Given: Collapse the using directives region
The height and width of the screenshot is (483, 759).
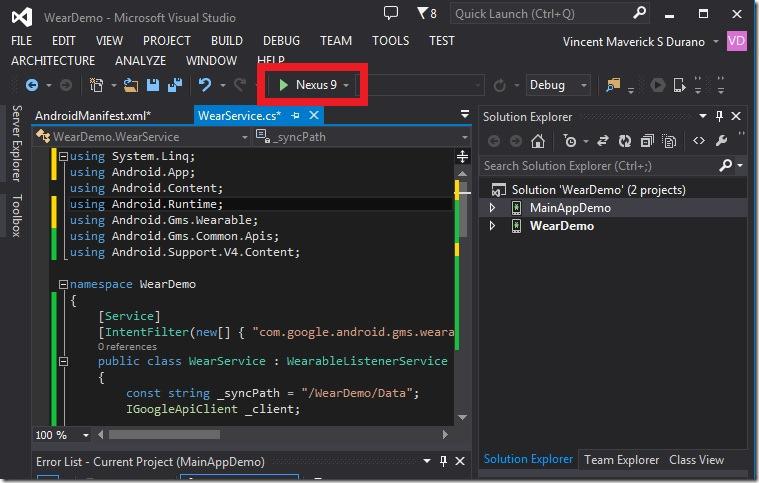Looking at the screenshot, I should pos(63,156).
